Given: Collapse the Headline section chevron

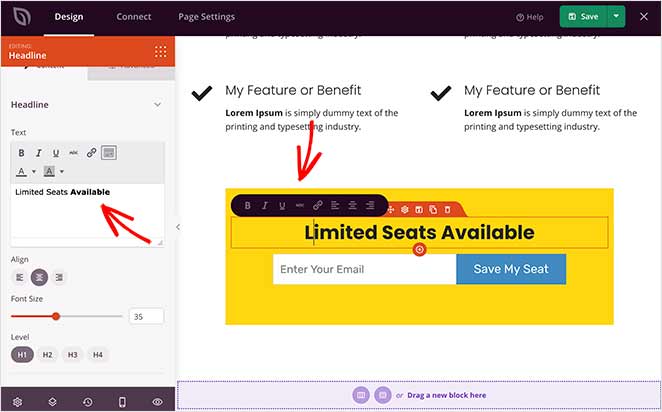Looking at the screenshot, I should (157, 104).
